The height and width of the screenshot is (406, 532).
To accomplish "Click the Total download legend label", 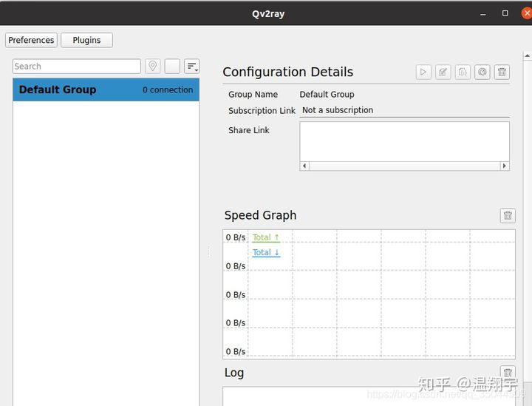I will click(266, 253).
